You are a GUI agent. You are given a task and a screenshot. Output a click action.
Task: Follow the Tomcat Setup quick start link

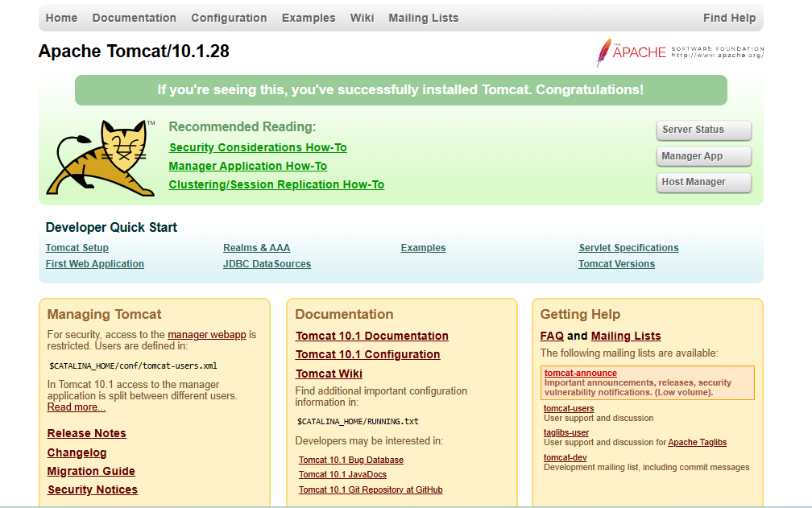tap(77, 248)
